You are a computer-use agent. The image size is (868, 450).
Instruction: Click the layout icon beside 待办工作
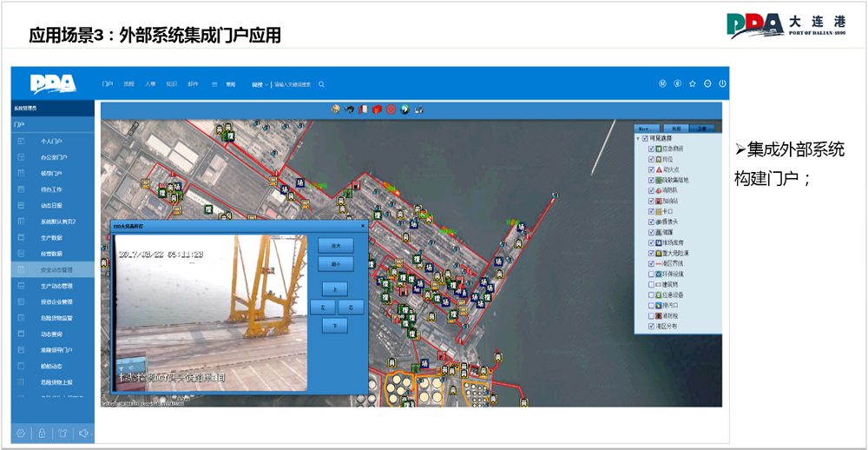tap(21, 189)
